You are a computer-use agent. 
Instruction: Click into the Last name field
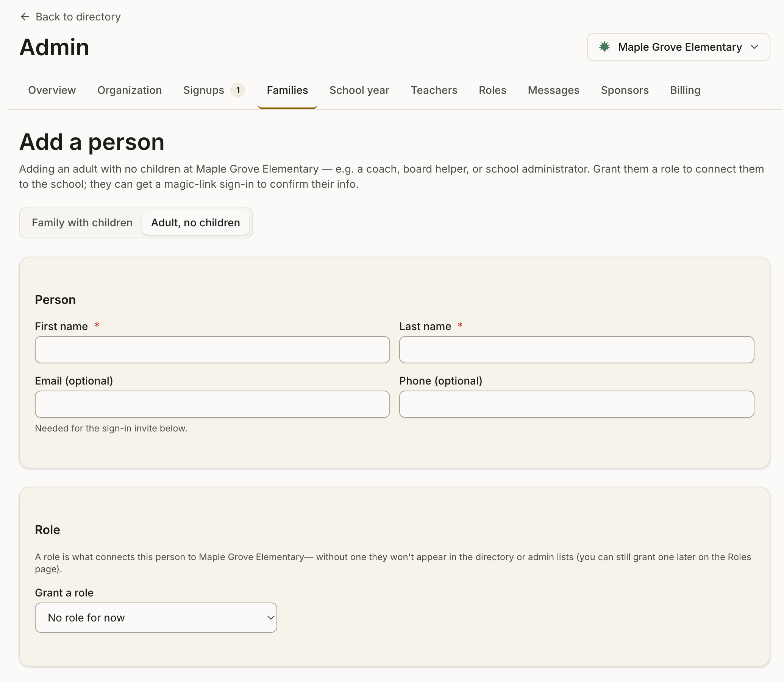[576, 350]
